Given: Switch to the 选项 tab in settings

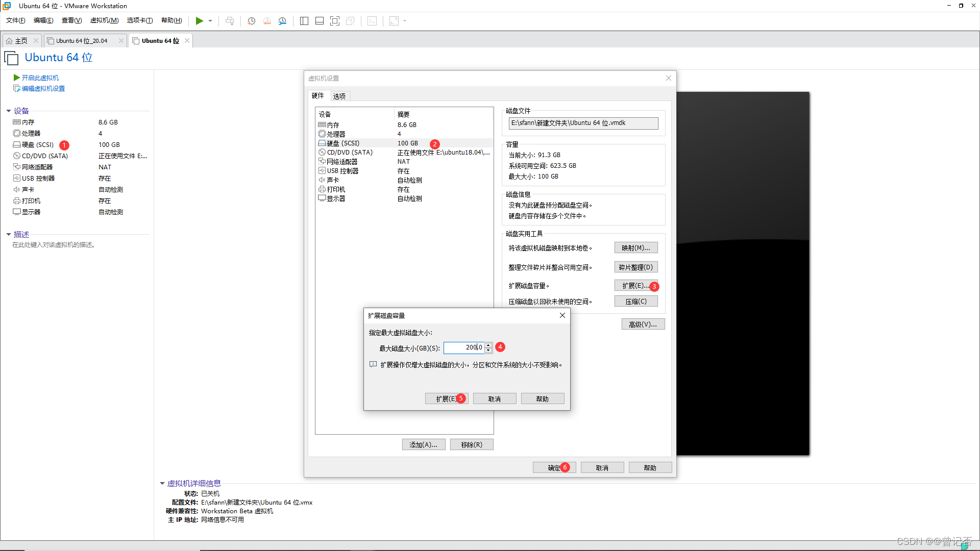Looking at the screenshot, I should (339, 96).
